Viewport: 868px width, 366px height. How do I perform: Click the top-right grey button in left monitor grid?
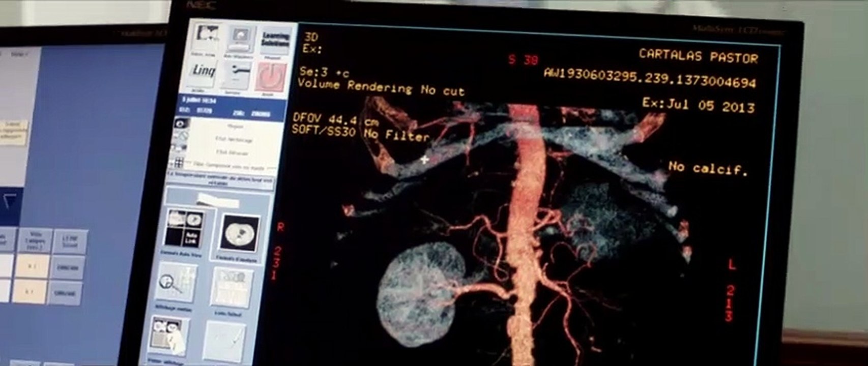70,242
